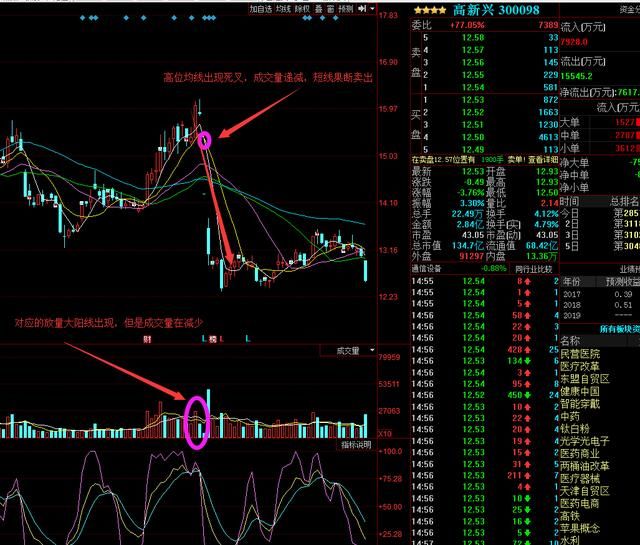Open the 成交量 indicator dropdown
Image resolution: width=640 pixels, height=545 pixels.
coord(352,351)
